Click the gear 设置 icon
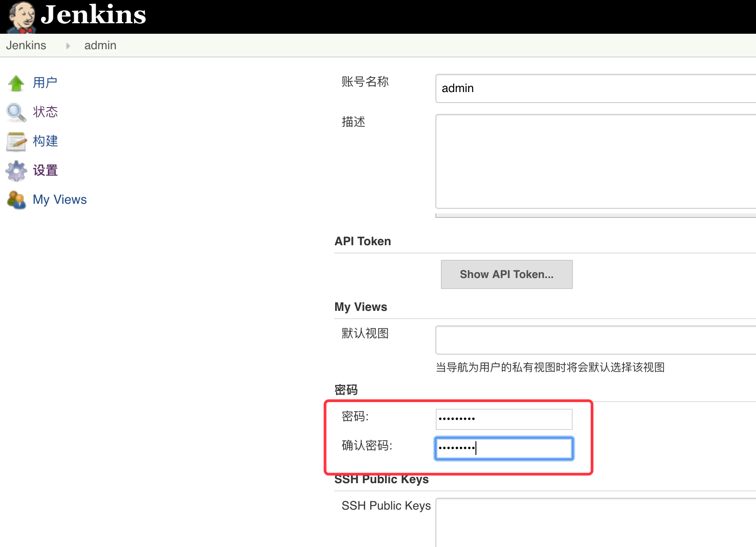Image resolution: width=756 pixels, height=547 pixels. click(16, 170)
